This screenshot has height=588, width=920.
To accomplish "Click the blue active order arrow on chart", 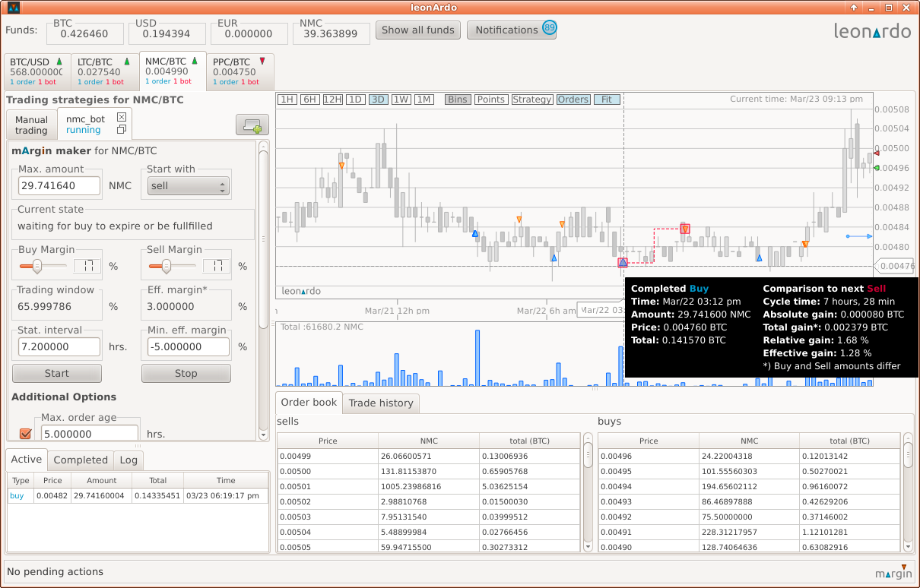I will [x=859, y=236].
